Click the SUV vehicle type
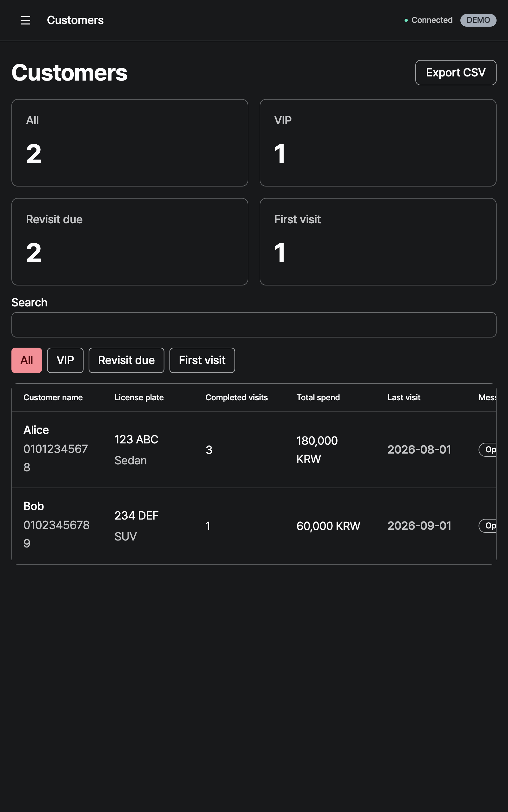The height and width of the screenshot is (812, 508). point(125,537)
